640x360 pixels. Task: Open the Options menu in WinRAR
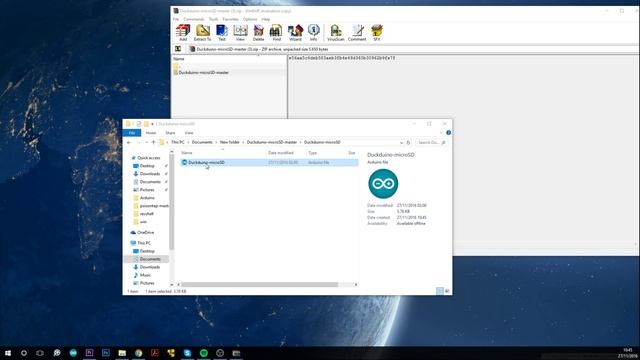click(x=250, y=19)
